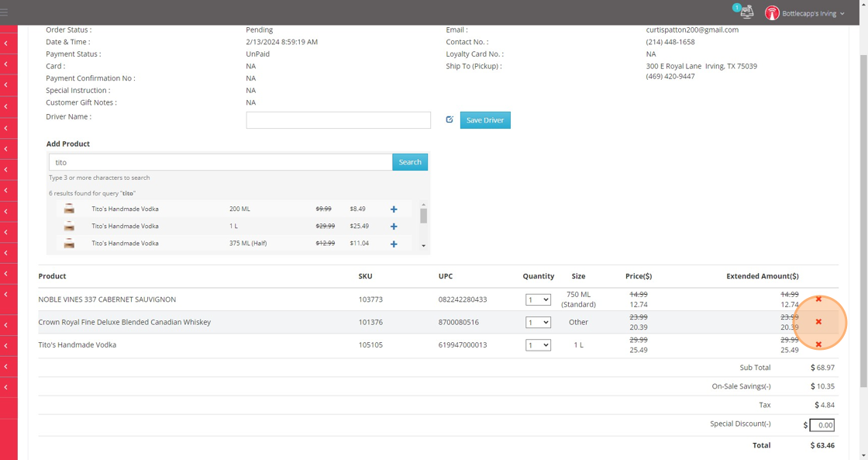Click contact number (214) 448-1658
This screenshot has height=460, width=868.
[x=670, y=42]
